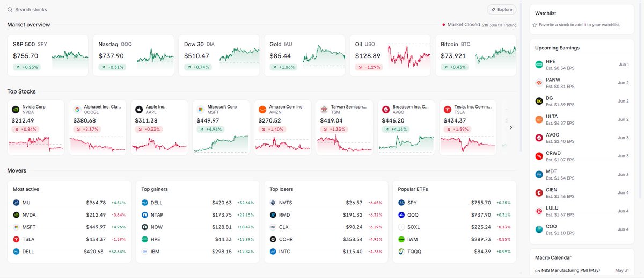Expand Top Stocks with the right chevron
This screenshot has height=280, width=644.
pyautogui.click(x=510, y=127)
